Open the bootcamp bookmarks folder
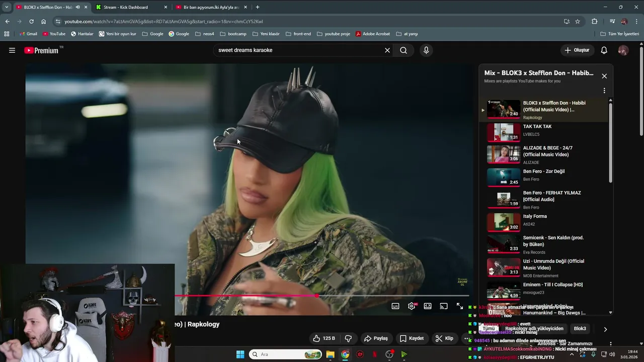Screen dimensions: 644x362 (233, 34)
